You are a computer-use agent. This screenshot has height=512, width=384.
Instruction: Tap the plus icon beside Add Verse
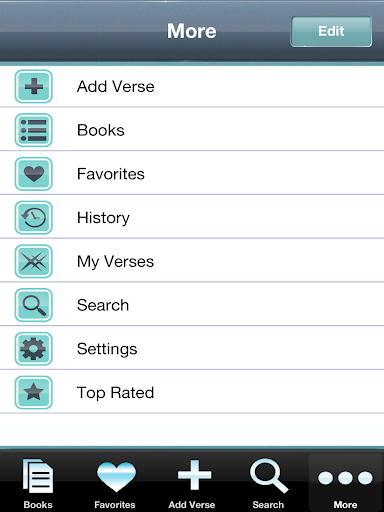[34, 86]
